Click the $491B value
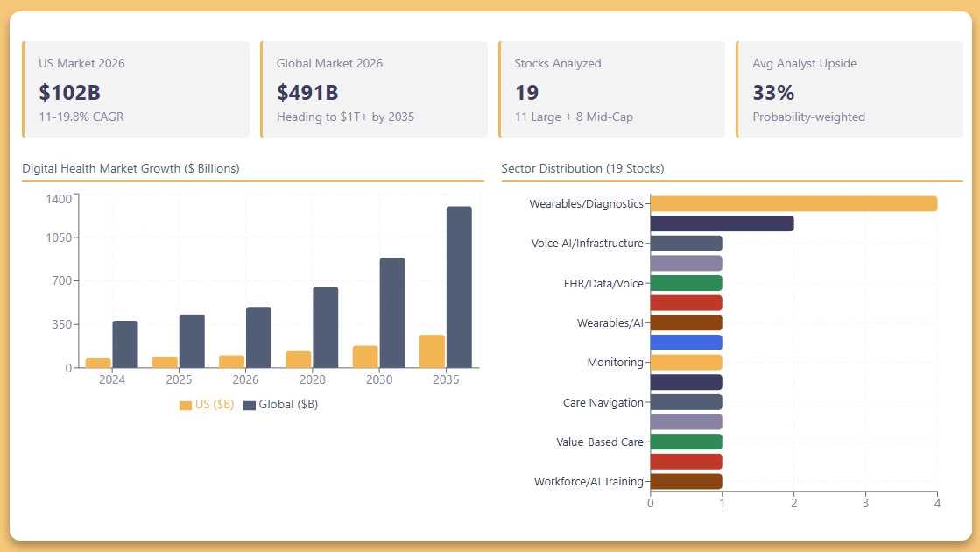The image size is (980, 552). (307, 93)
